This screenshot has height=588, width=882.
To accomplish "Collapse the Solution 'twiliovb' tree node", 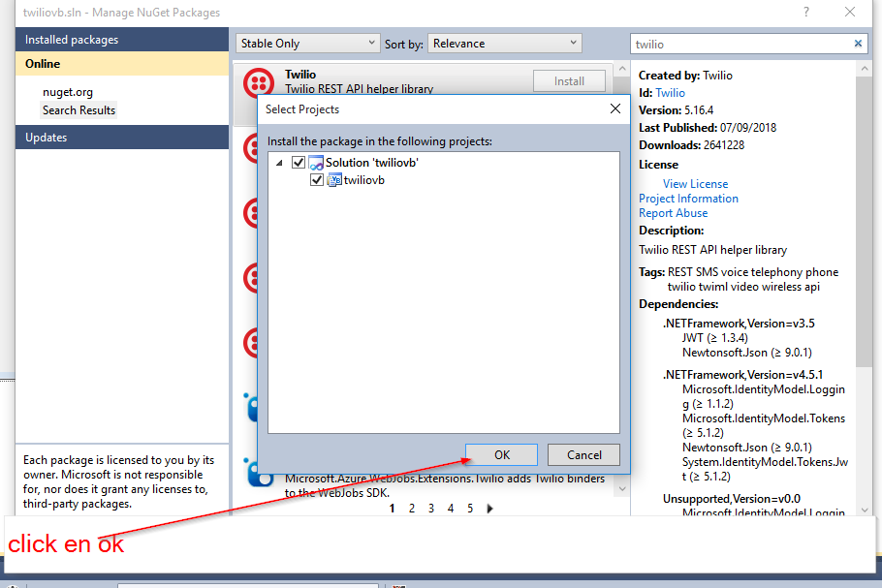I will click(279, 163).
